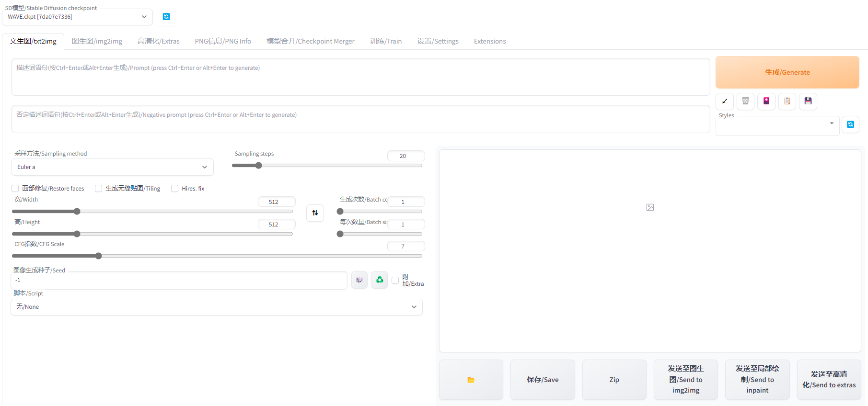Switch to the img2img tab
This screenshot has width=868, height=406.
click(x=97, y=41)
